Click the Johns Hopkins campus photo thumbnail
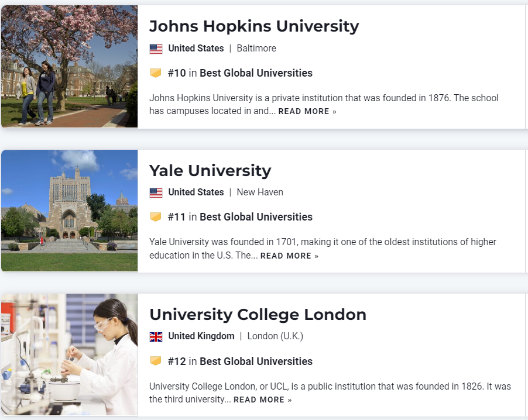The height and width of the screenshot is (420, 528). pos(69,67)
